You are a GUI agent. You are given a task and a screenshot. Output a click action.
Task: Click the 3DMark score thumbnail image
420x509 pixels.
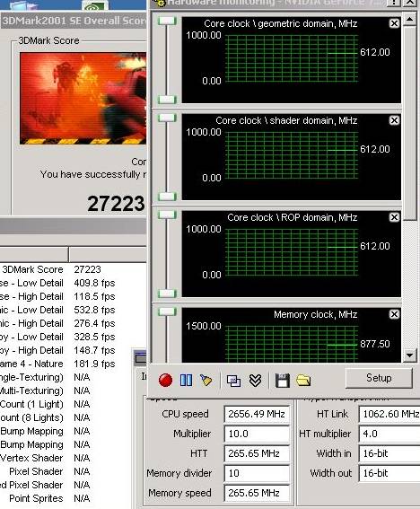[x=83, y=99]
